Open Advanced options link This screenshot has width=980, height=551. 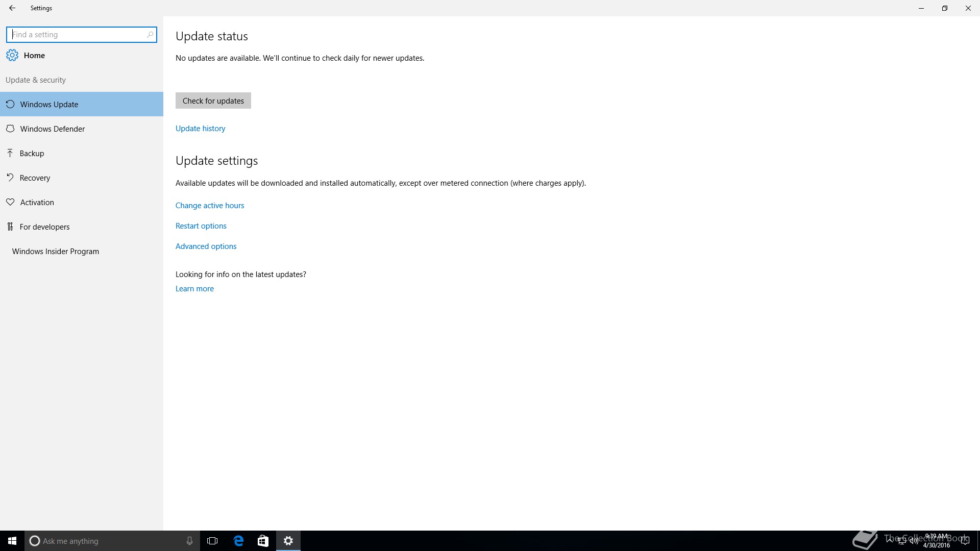click(206, 246)
